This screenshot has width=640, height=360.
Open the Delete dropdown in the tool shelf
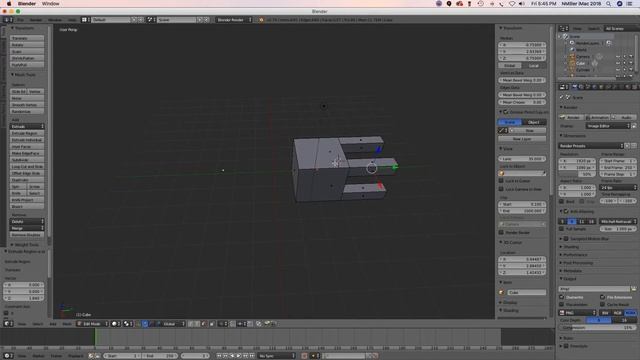pos(27,222)
